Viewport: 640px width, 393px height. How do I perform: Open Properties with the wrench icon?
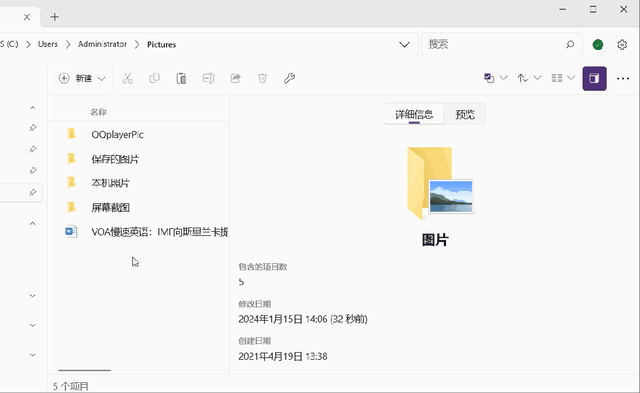[x=289, y=78]
